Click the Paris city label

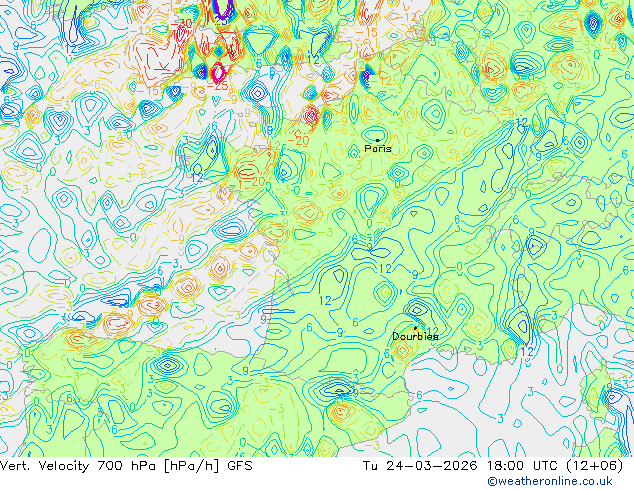[378, 149]
